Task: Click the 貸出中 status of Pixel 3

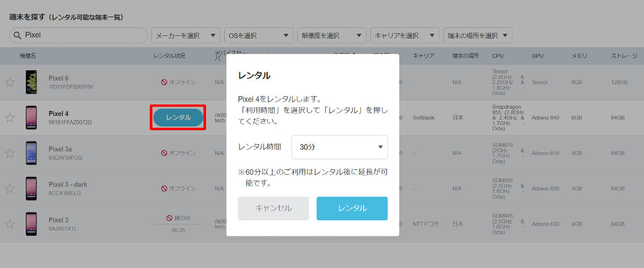Action: (x=178, y=218)
